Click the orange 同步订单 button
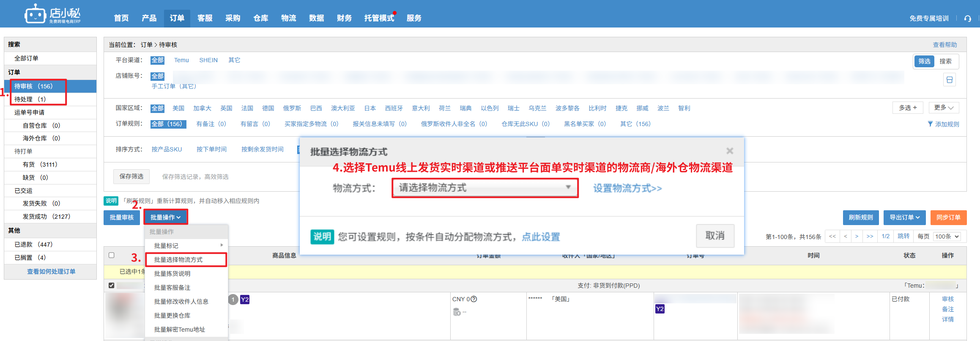The image size is (980, 341). click(x=948, y=217)
